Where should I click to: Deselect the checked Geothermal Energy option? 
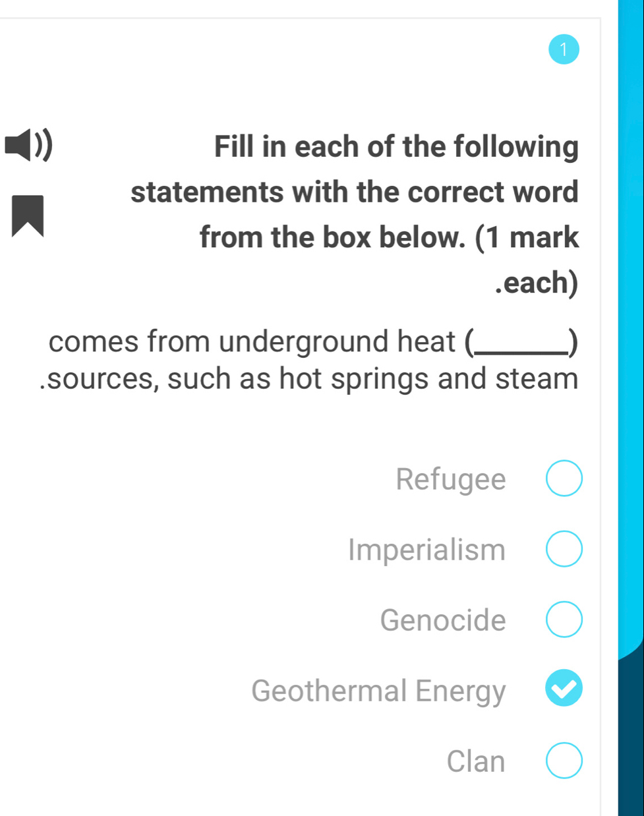[564, 688]
